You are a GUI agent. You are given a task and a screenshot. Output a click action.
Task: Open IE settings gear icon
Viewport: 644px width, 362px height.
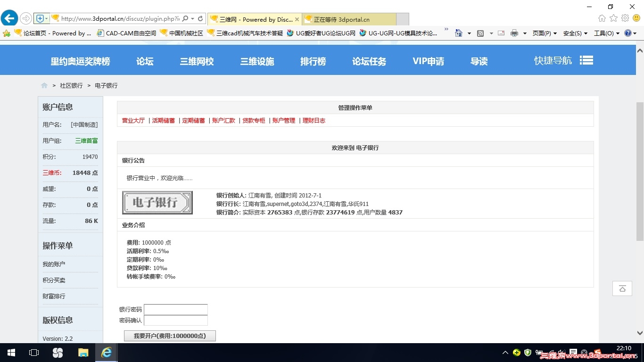[x=625, y=18]
